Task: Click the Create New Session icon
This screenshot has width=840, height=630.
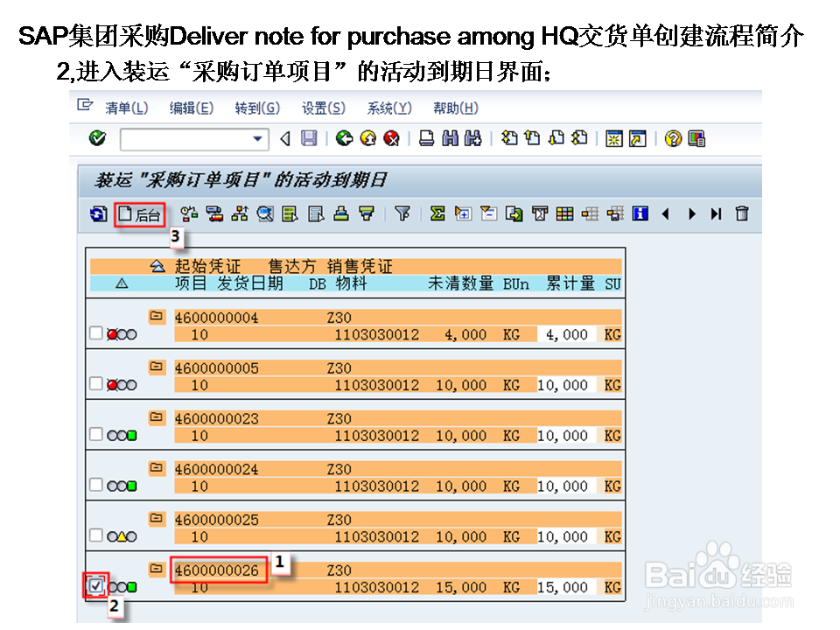Action: click(614, 139)
